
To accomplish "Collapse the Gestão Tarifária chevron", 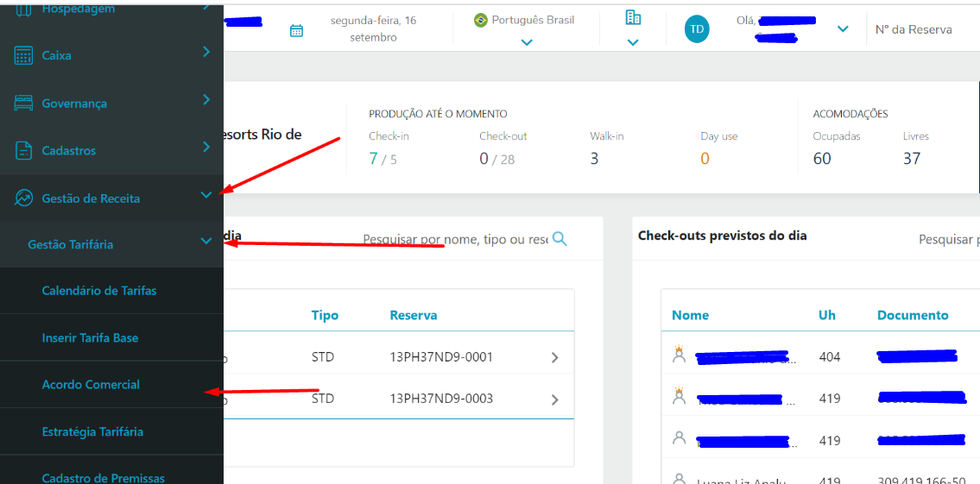I will (x=207, y=241).
